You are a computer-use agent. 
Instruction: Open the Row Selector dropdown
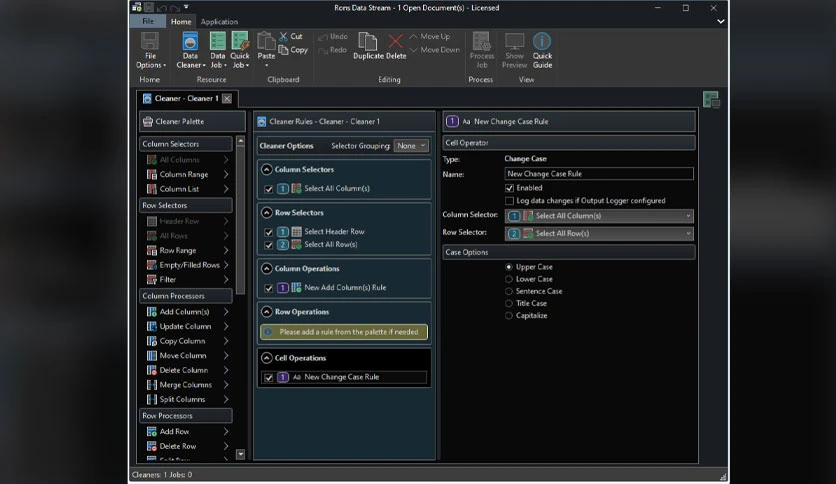pyautogui.click(x=599, y=233)
